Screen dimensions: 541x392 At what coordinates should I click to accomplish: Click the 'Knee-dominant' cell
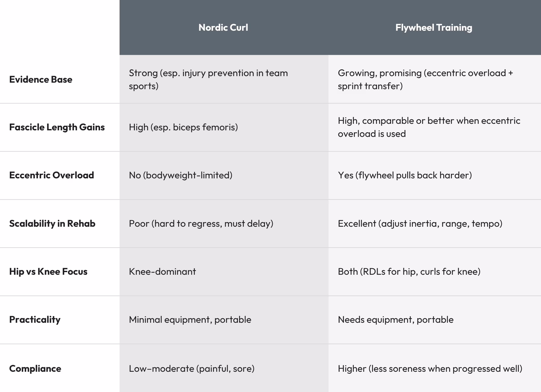pos(162,271)
